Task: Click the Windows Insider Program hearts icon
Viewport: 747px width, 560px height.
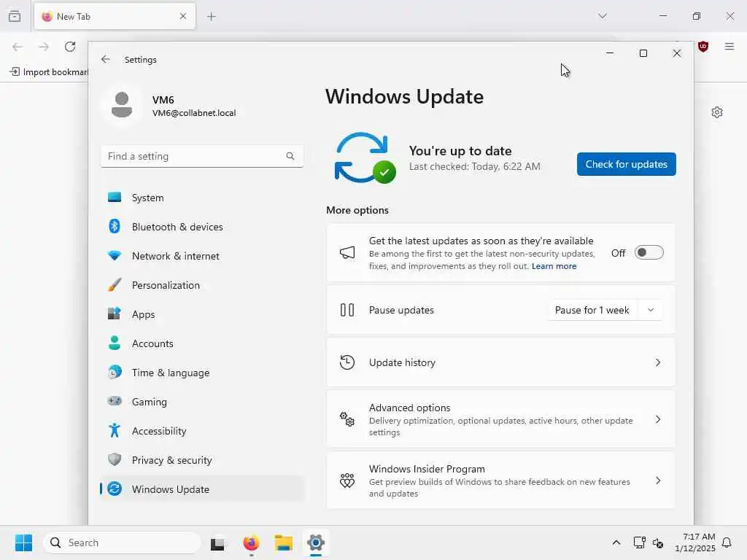Action: tap(347, 481)
